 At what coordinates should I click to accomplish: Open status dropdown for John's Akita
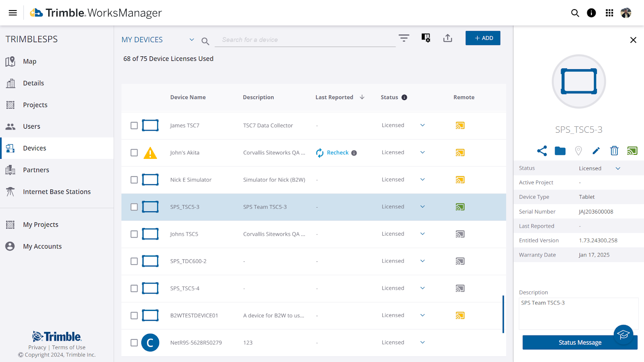pyautogui.click(x=423, y=152)
